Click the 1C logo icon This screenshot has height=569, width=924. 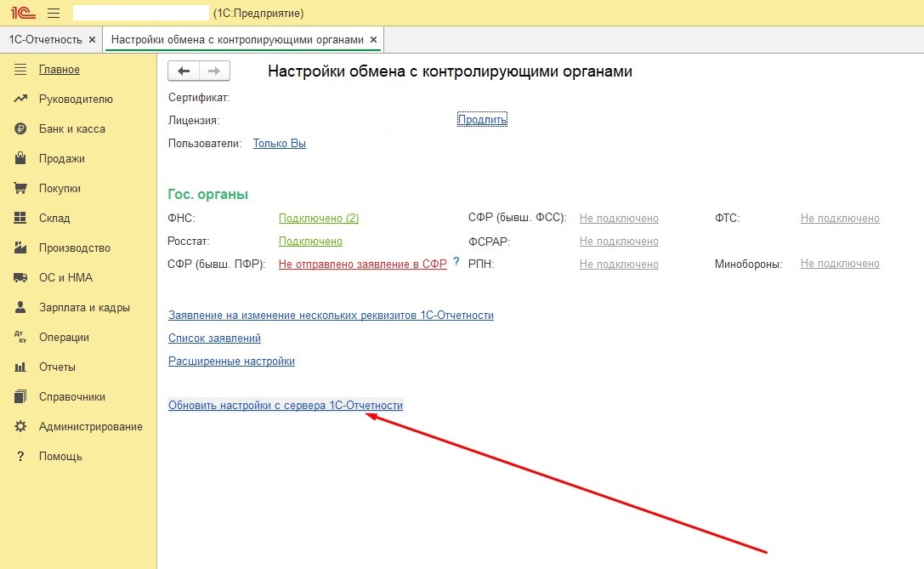point(23,13)
